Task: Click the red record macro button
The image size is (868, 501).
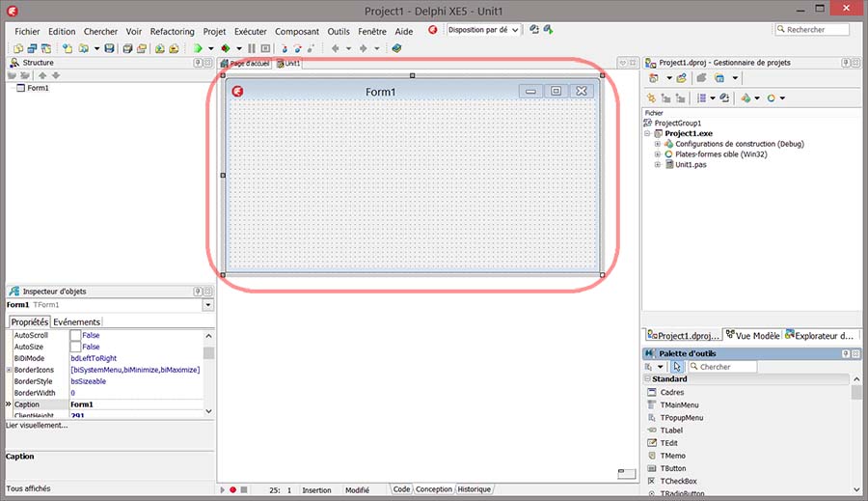Action: (x=233, y=490)
